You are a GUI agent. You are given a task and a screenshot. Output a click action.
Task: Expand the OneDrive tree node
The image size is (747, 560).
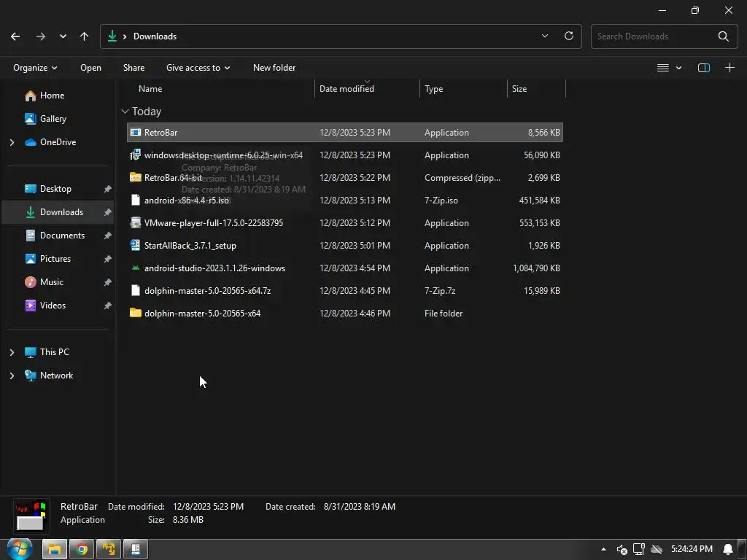click(12, 142)
